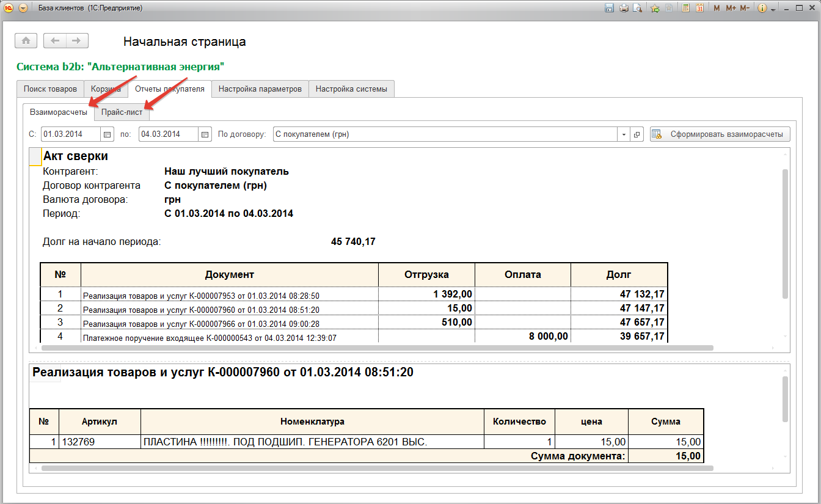Click scroll-down arrow of upper report
This screenshot has height=504, width=821.
pyautogui.click(x=785, y=337)
